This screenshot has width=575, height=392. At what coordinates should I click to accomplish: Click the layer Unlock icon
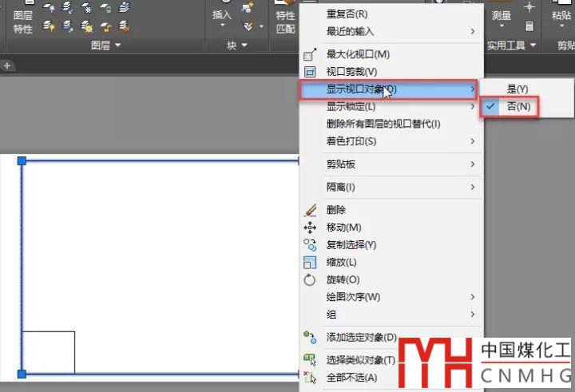(105, 26)
